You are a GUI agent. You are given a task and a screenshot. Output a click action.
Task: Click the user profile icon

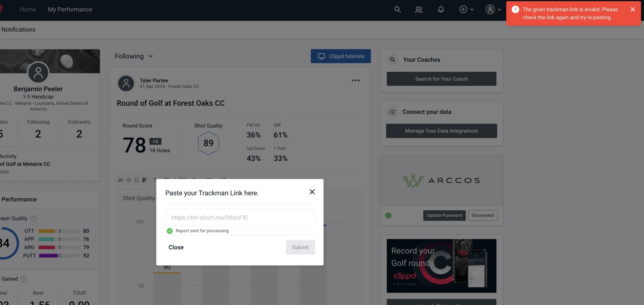click(x=490, y=9)
